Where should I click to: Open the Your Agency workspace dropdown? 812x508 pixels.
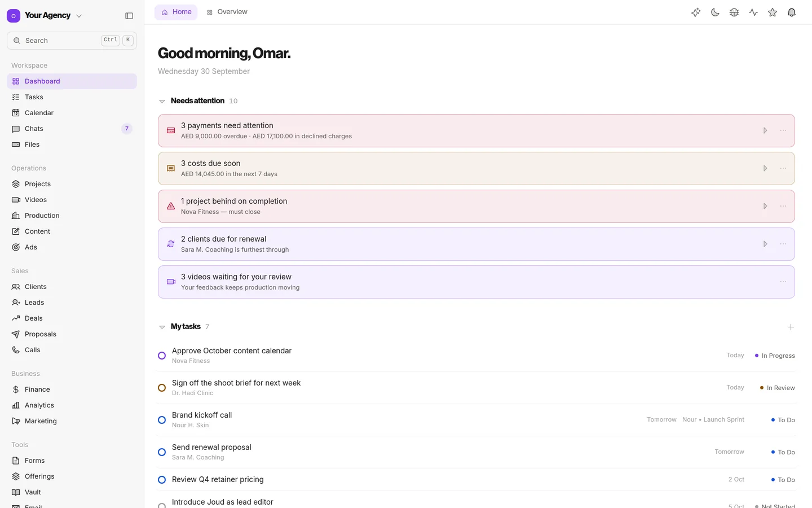(79, 16)
